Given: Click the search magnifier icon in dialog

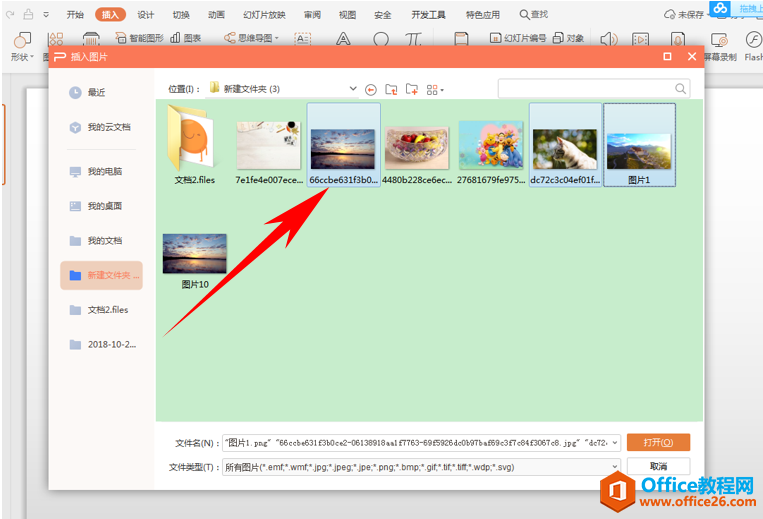Looking at the screenshot, I should [680, 89].
